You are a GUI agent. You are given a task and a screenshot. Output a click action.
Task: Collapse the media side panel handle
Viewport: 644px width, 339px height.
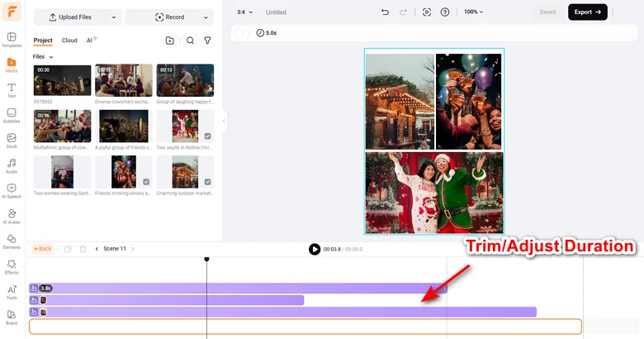click(224, 121)
